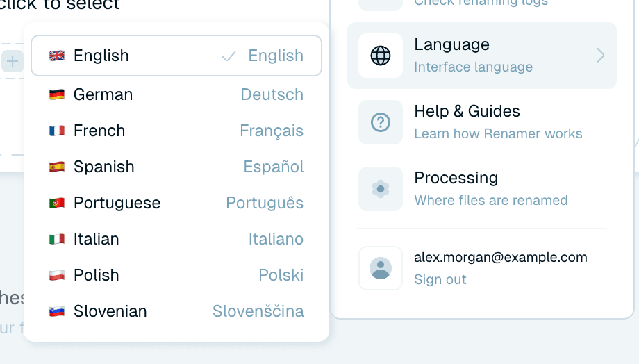Image resolution: width=639 pixels, height=364 pixels.
Task: Click the Portuguese flag icon
Action: (57, 203)
